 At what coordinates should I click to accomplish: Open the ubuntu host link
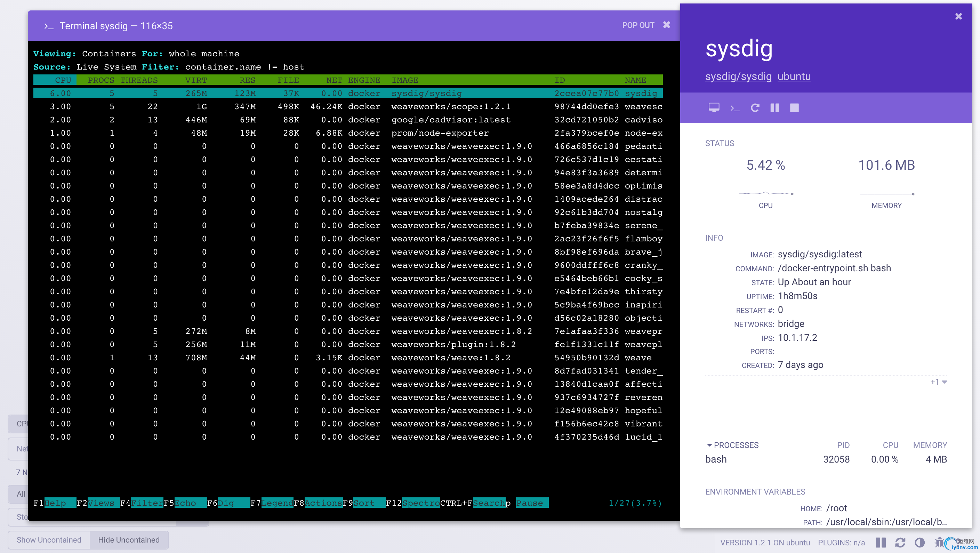[x=794, y=77]
